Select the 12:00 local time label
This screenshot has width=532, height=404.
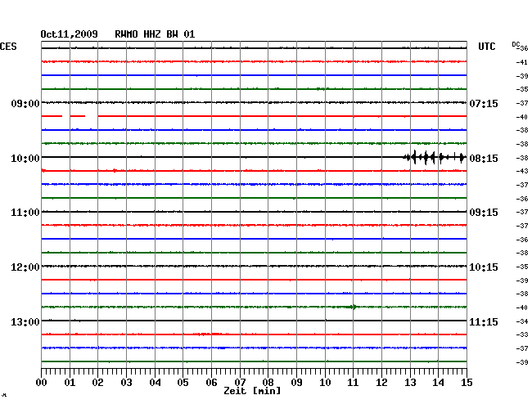[x=25, y=267]
